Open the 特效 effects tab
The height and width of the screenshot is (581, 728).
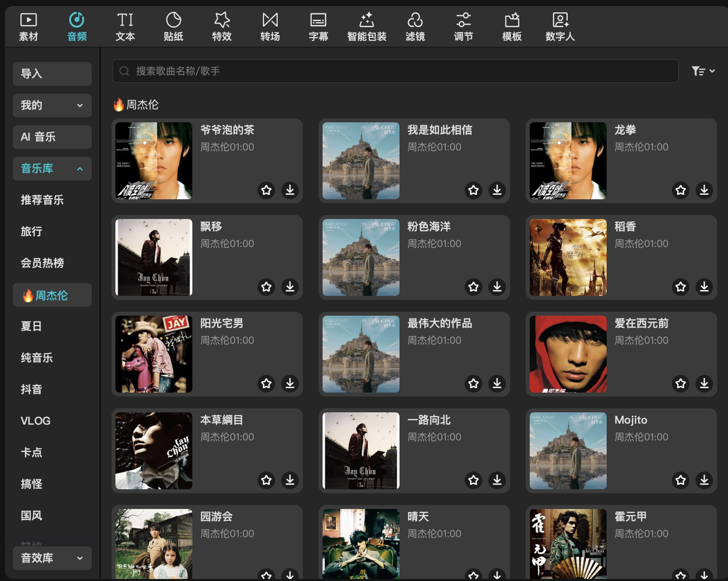point(222,27)
